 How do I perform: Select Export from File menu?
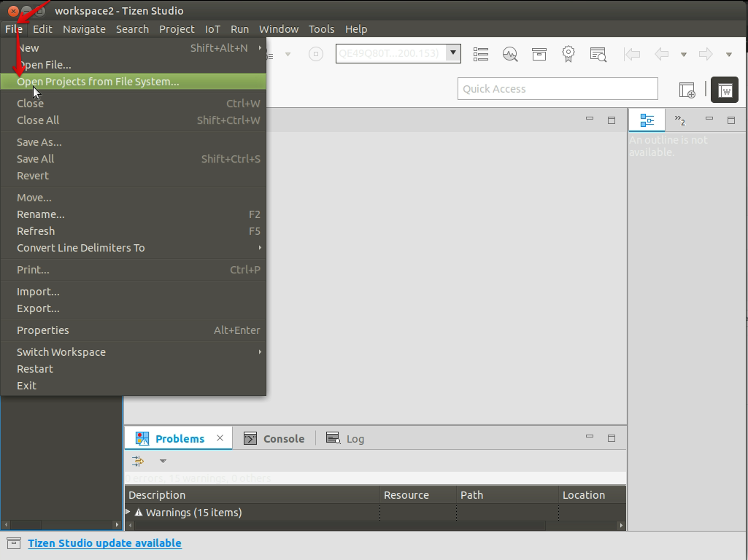tap(133, 308)
